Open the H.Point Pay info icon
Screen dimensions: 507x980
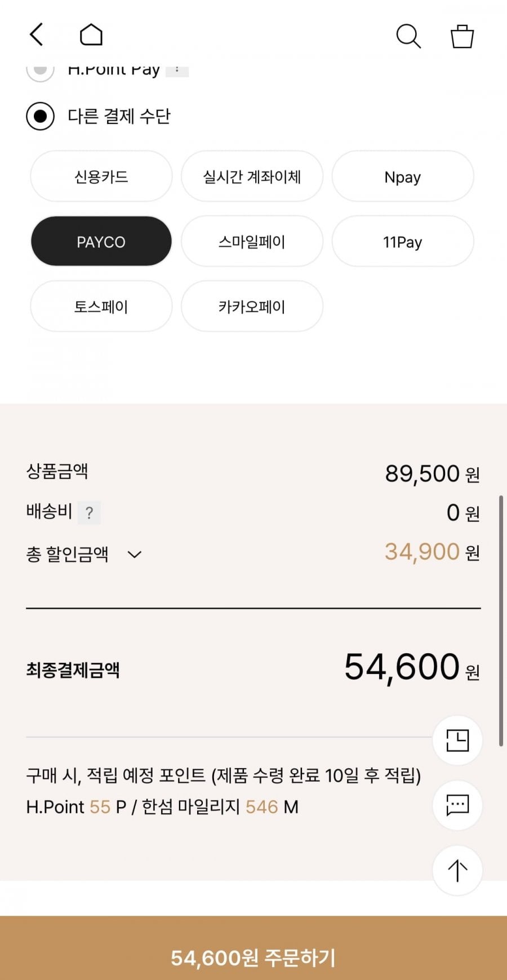pos(177,70)
